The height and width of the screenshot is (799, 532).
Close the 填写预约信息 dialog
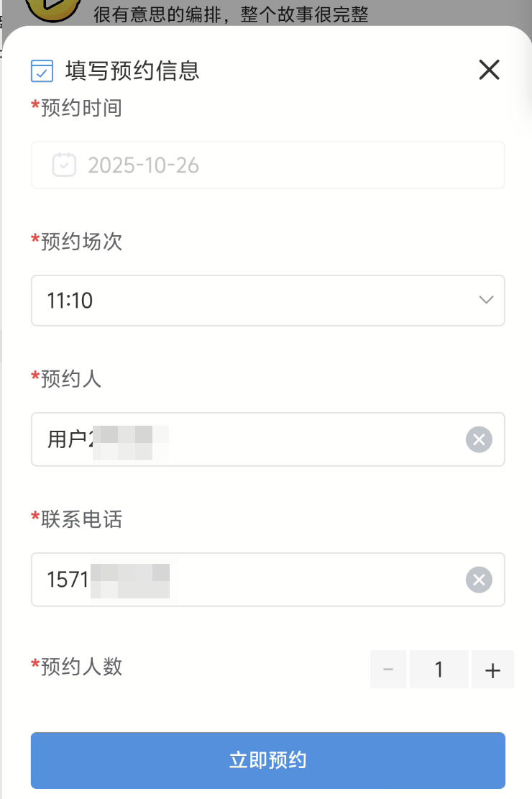pyautogui.click(x=489, y=70)
